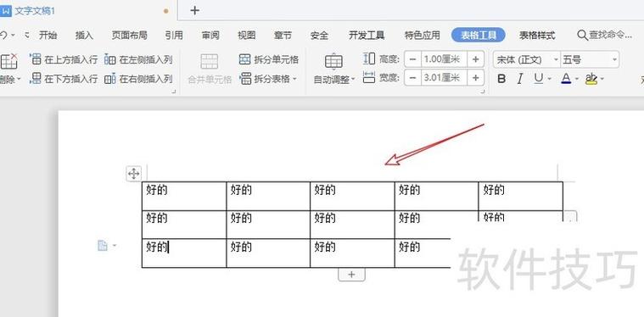Click first row, first column cell 好的
The height and width of the screenshot is (317, 644).
(184, 196)
